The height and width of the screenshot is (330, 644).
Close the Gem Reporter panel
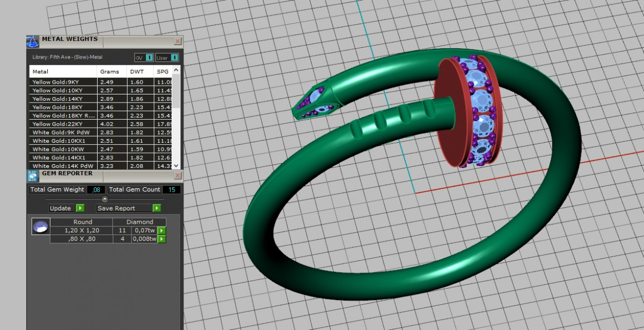178,176
